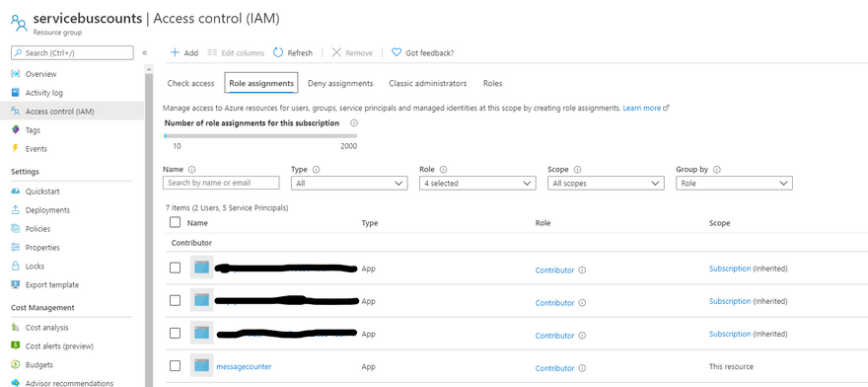
Task: Click the Search by name or email field
Action: click(221, 183)
